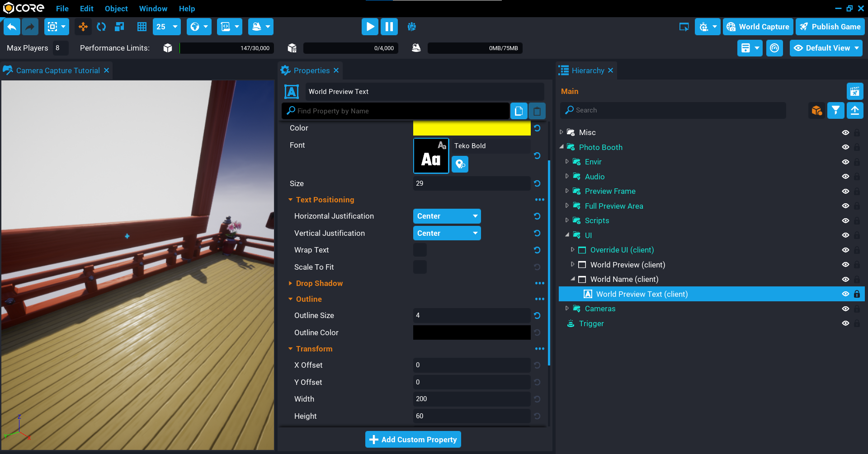Image resolution: width=868 pixels, height=454 pixels.
Task: Reset the Size property to default
Action: pos(537,183)
